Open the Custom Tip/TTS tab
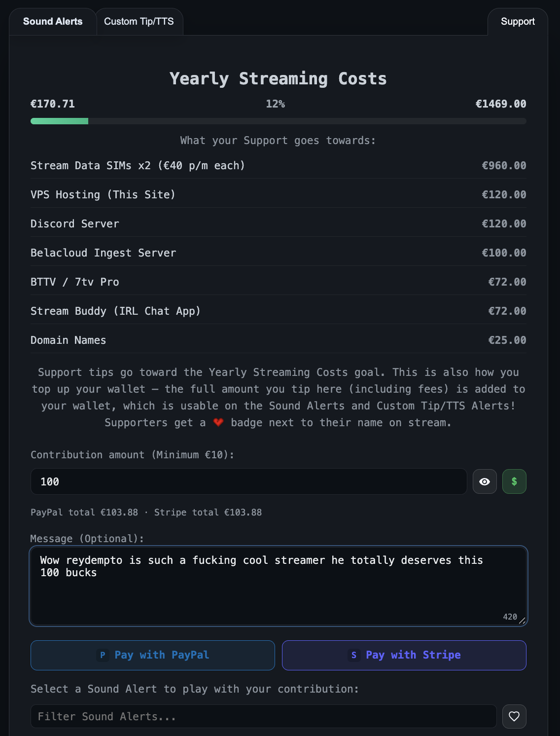Screen dimensions: 560x736 pos(139,22)
